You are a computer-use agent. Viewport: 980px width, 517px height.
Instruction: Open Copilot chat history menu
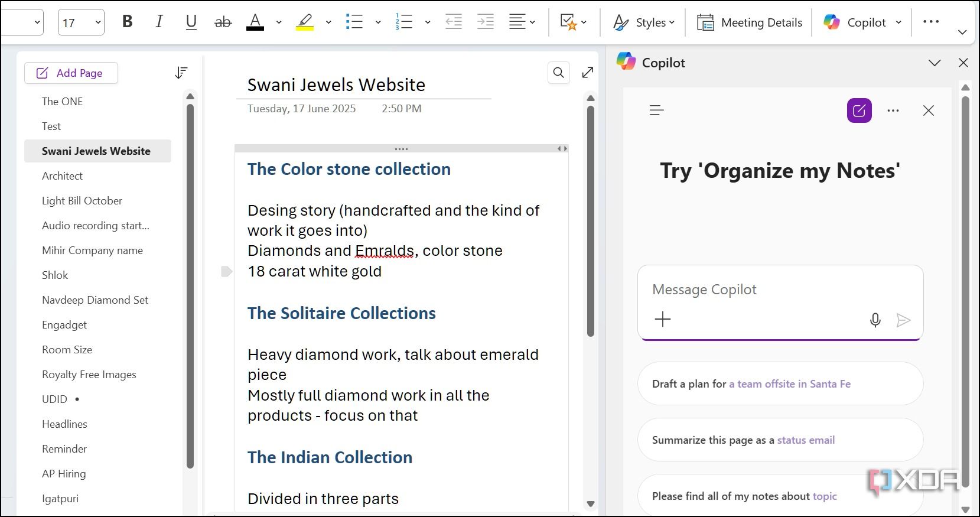point(656,110)
